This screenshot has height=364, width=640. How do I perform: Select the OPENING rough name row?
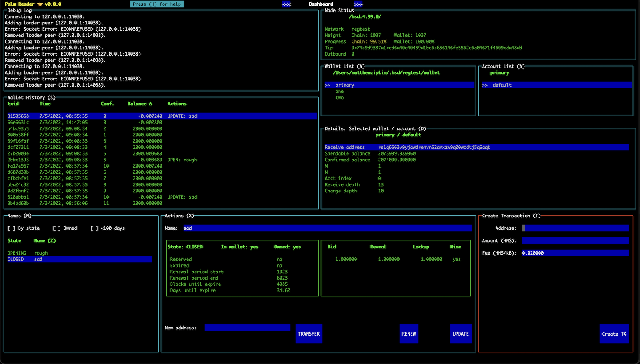[80, 253]
